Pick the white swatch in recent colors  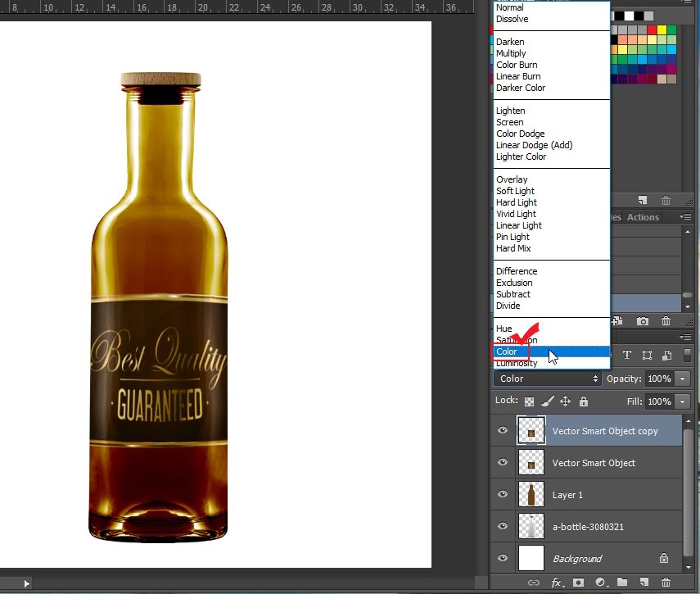click(x=629, y=16)
